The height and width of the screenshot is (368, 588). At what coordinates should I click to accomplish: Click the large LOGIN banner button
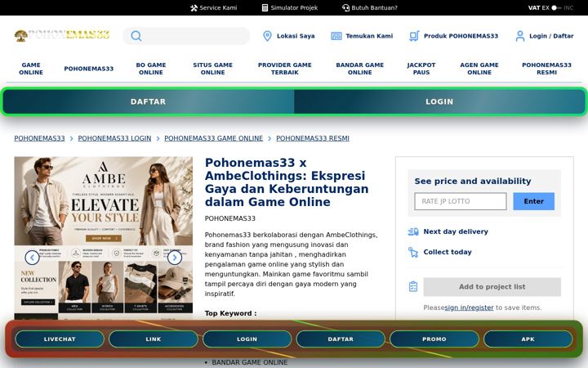439,101
